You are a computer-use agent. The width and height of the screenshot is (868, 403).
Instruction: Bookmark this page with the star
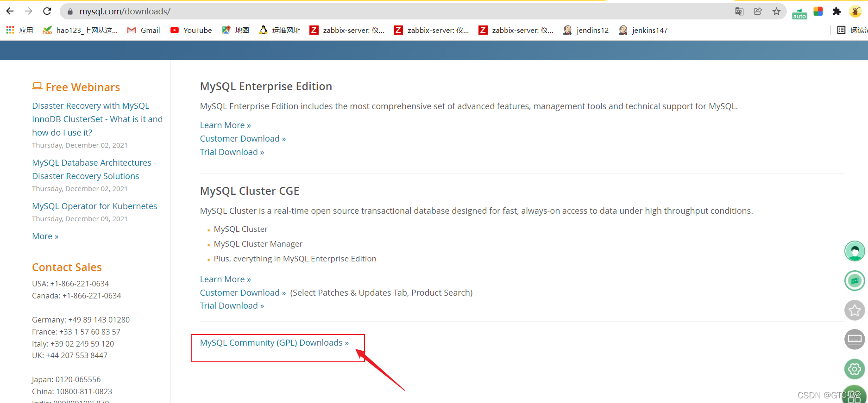776,12
